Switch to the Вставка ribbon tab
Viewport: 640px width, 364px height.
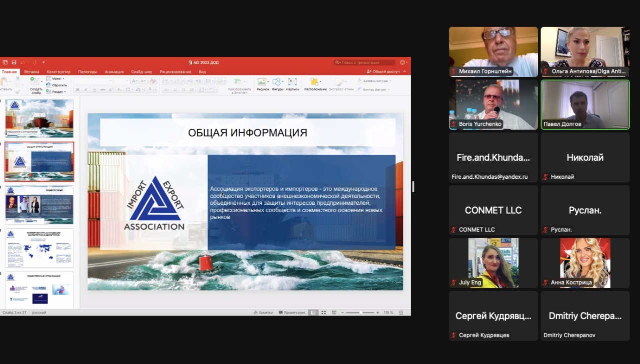pyautogui.click(x=31, y=72)
